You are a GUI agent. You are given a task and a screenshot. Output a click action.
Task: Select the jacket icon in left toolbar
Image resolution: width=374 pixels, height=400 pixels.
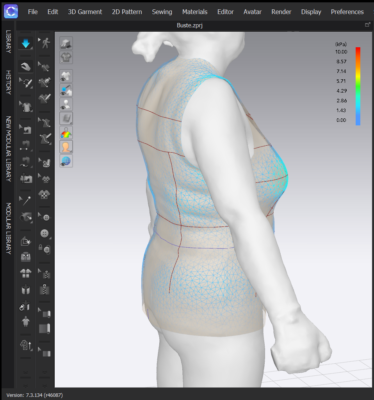[26, 257]
